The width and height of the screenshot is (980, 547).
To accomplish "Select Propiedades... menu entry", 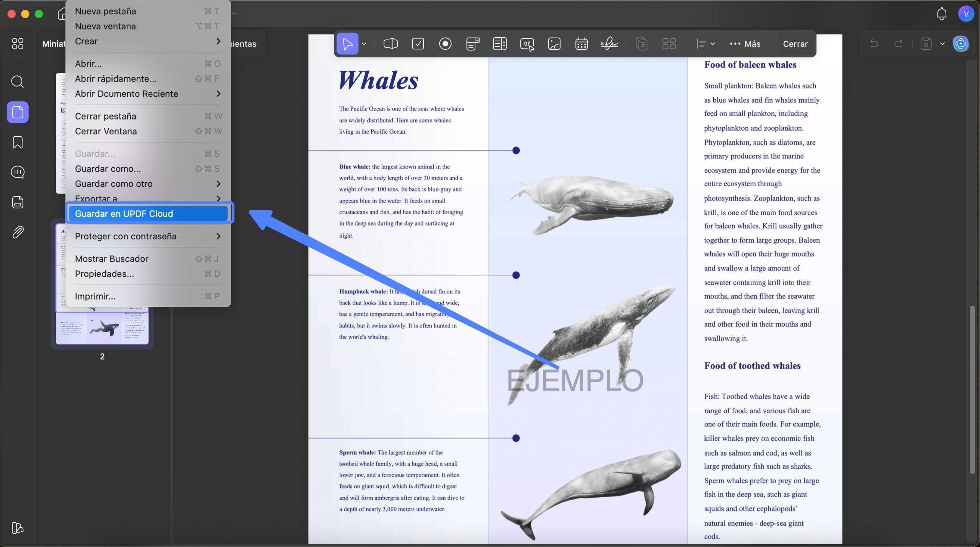I will click(148, 274).
